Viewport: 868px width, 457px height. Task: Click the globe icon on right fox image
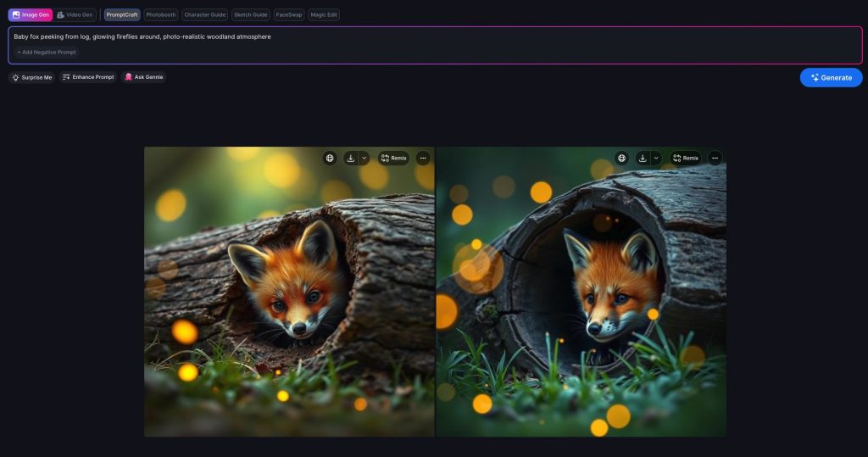coord(621,158)
